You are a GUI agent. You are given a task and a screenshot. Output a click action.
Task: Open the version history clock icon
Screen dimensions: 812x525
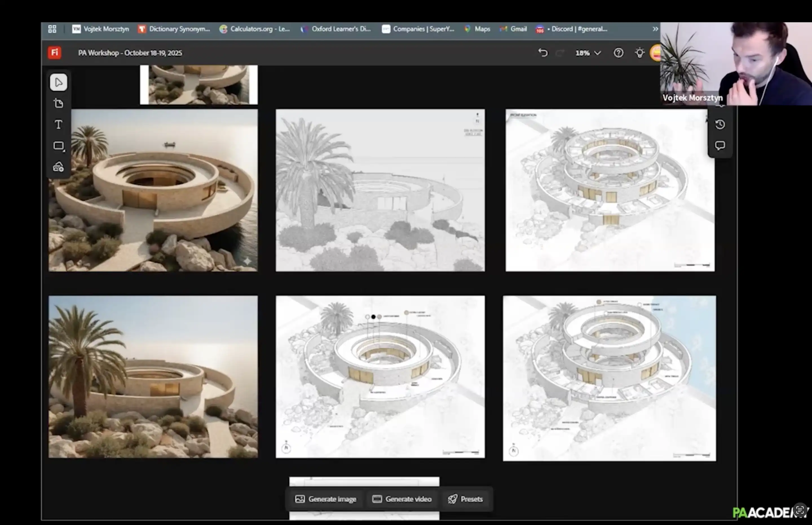720,124
